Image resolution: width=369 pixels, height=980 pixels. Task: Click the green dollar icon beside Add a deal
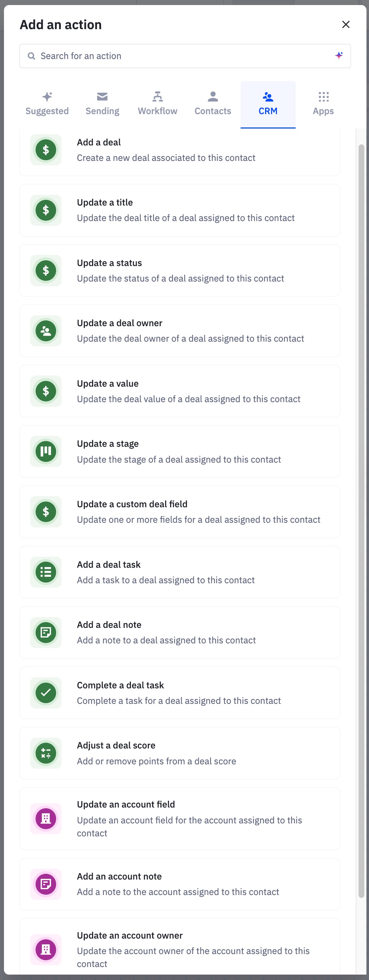[x=45, y=149]
